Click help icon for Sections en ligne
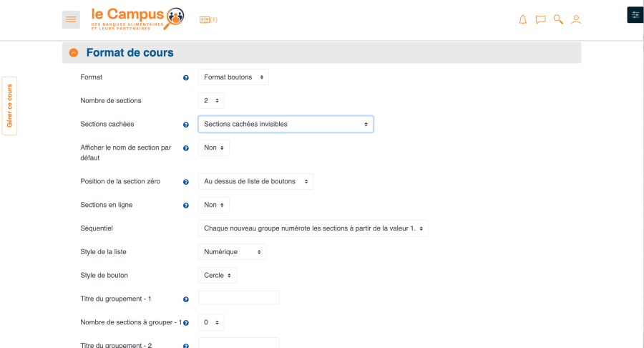 [x=186, y=206]
